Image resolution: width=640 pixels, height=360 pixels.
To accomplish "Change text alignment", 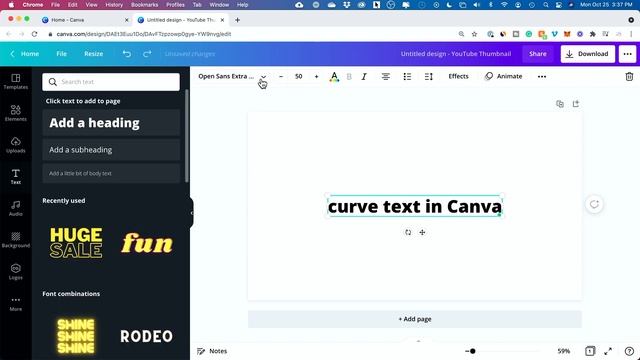I will point(385,77).
